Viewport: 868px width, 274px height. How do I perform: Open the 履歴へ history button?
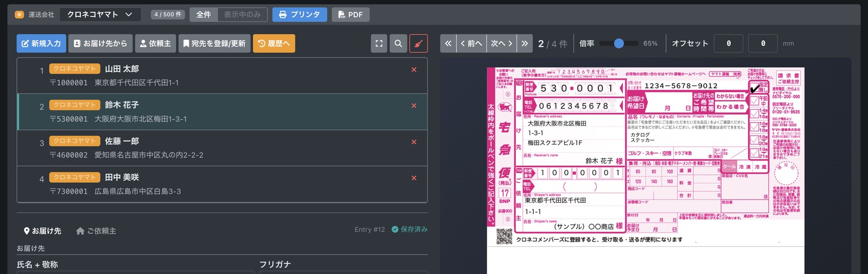[x=274, y=43]
